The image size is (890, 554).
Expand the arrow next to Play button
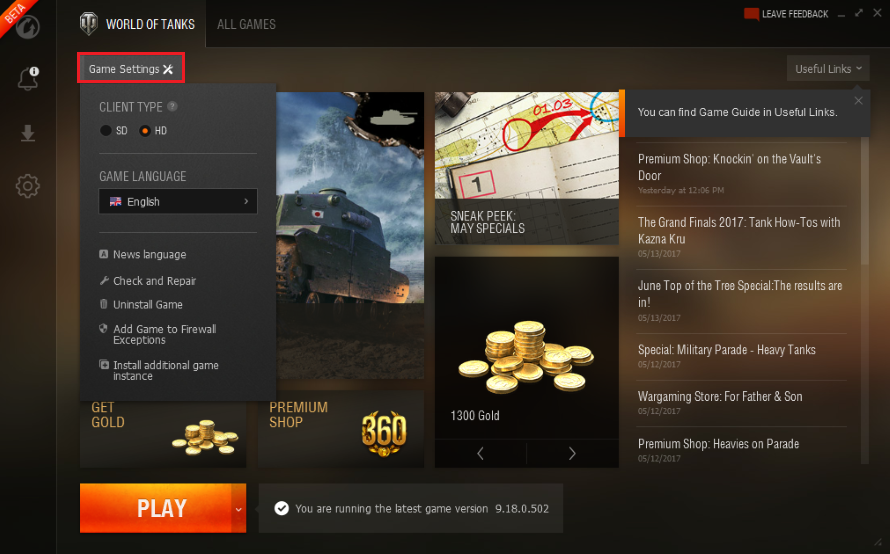click(238, 509)
